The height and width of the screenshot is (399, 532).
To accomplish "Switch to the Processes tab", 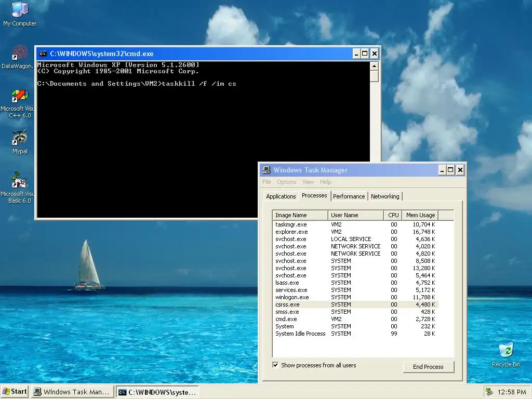I will pos(314,195).
